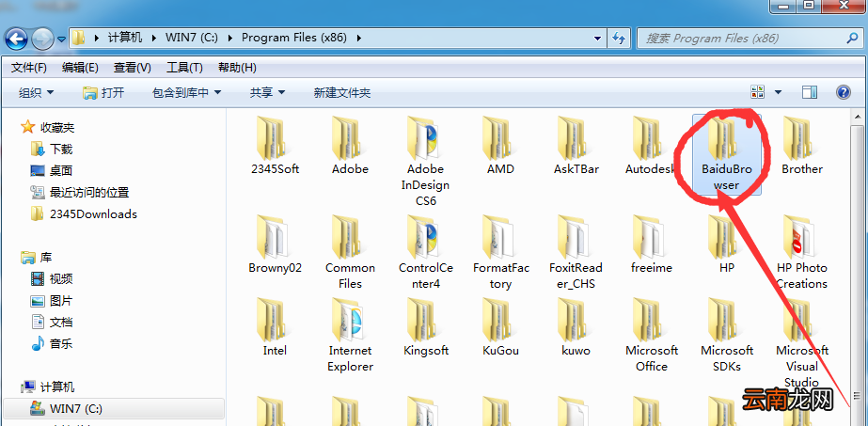This screenshot has width=868, height=426.
Task: Open the 文件(F) menu
Action: [x=29, y=68]
